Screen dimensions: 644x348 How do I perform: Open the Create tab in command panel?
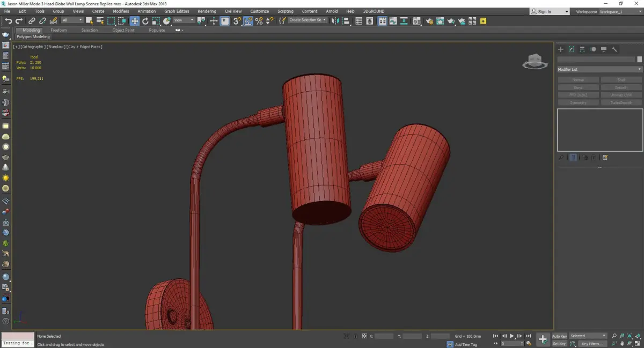click(x=561, y=49)
